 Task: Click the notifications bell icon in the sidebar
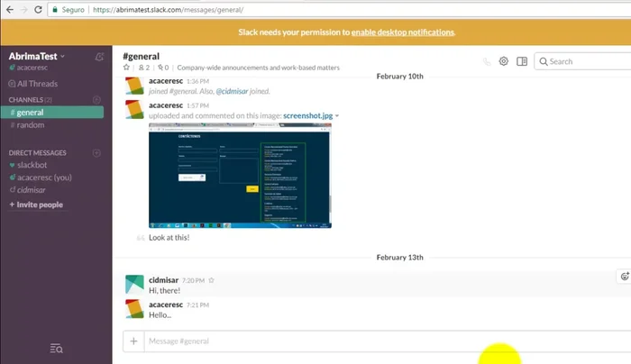pos(98,56)
